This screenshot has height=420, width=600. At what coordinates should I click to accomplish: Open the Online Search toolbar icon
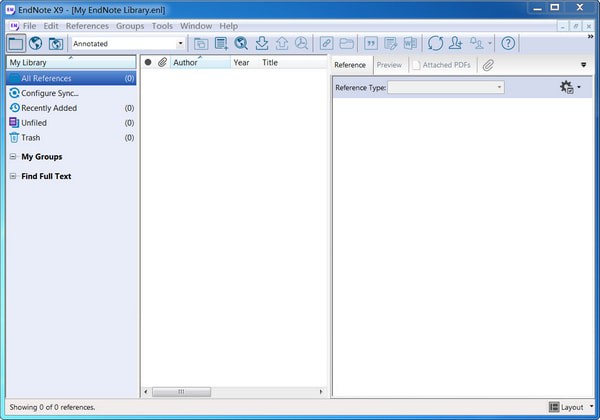(241, 43)
